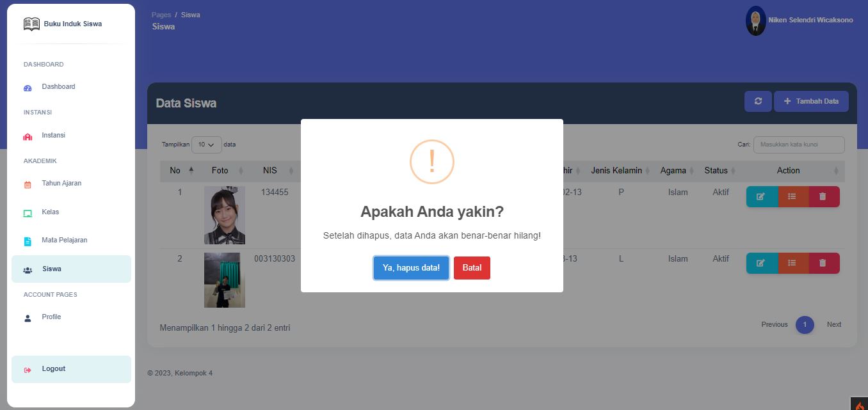This screenshot has width=868, height=410.
Task: Sort table by Status column header
Action: (x=719, y=171)
